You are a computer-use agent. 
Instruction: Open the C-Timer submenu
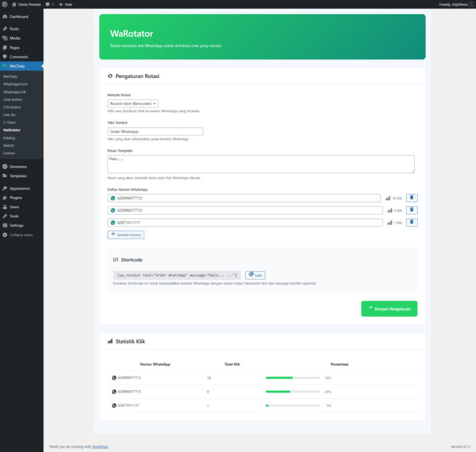(x=9, y=123)
